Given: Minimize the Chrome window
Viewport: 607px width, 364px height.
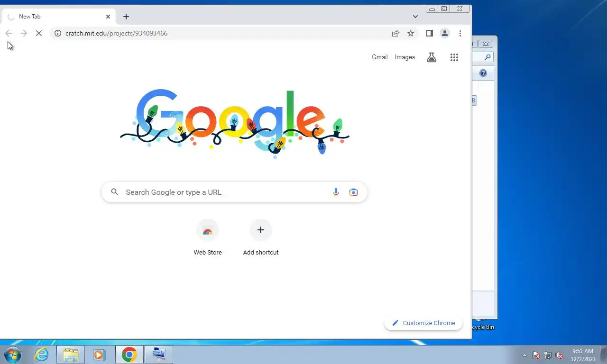Looking at the screenshot, I should (x=432, y=9).
